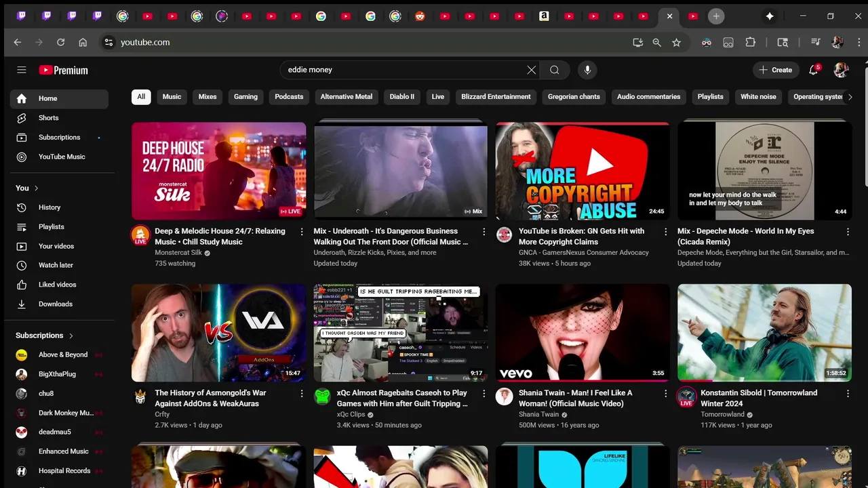
Task: Open browser home page
Action: 83,42
